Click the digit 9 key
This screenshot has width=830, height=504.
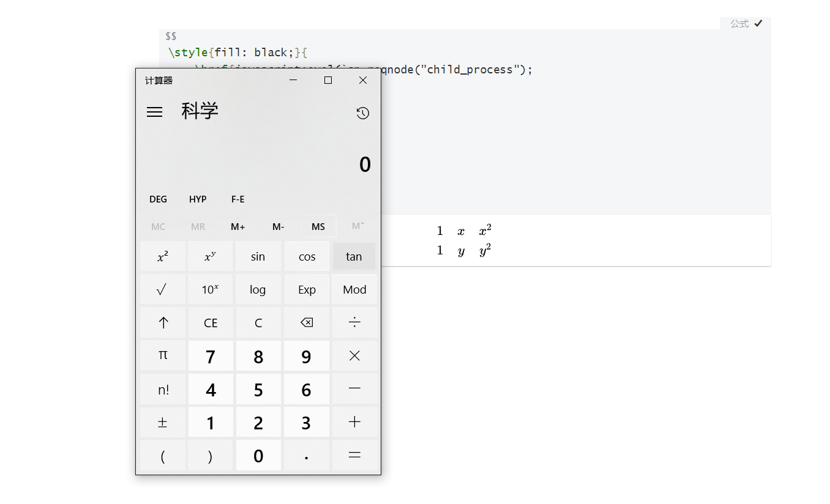click(307, 355)
